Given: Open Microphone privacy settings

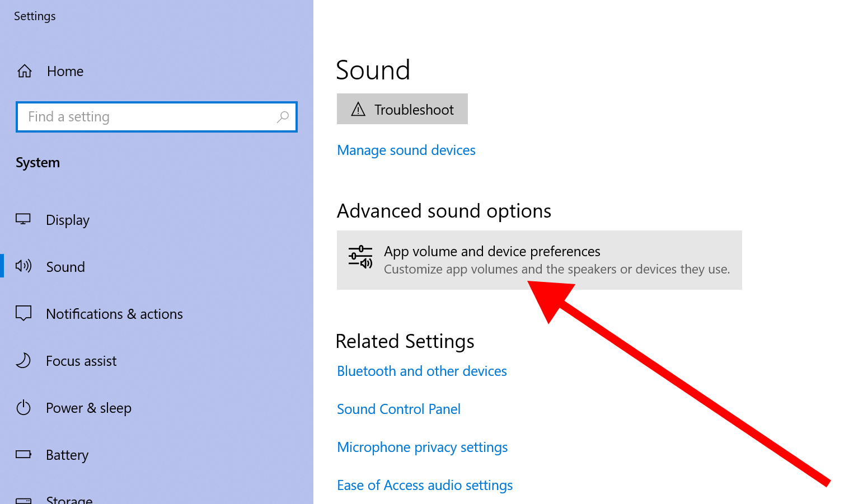Looking at the screenshot, I should [422, 448].
